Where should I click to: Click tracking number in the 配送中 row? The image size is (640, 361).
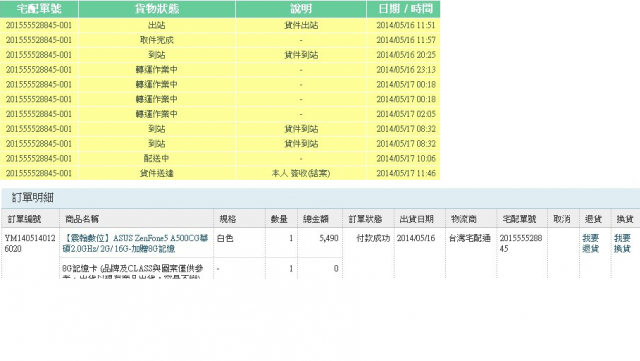(39, 158)
